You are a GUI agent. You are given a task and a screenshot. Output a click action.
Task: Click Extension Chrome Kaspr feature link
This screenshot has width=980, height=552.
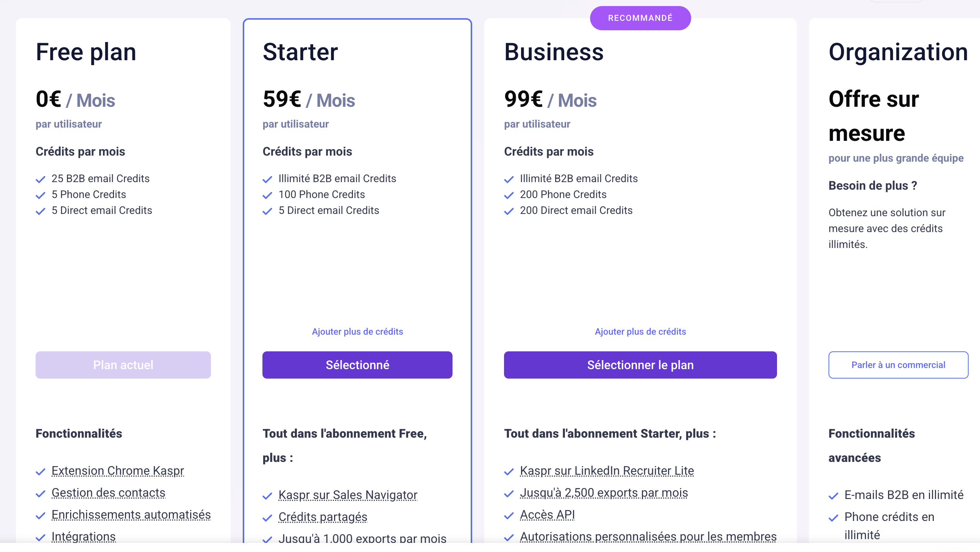pos(117,471)
